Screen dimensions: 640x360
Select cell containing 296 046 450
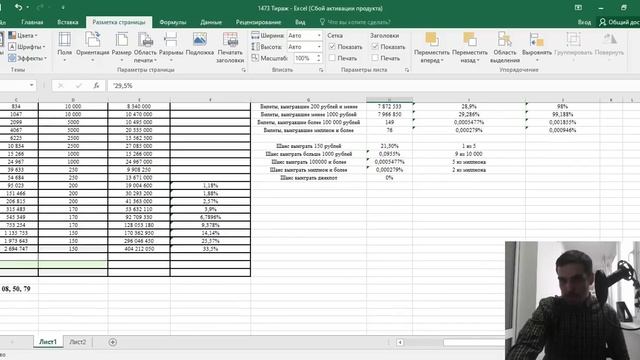click(139, 241)
